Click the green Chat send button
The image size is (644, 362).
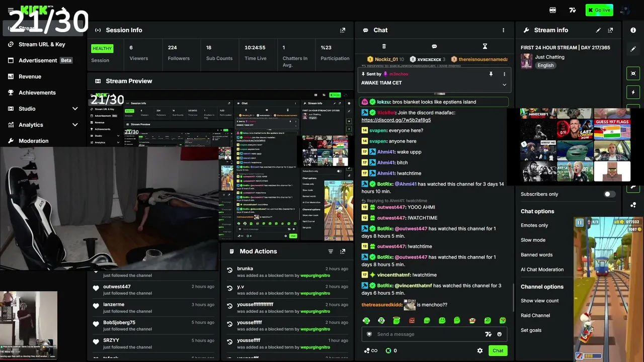pyautogui.click(x=498, y=350)
